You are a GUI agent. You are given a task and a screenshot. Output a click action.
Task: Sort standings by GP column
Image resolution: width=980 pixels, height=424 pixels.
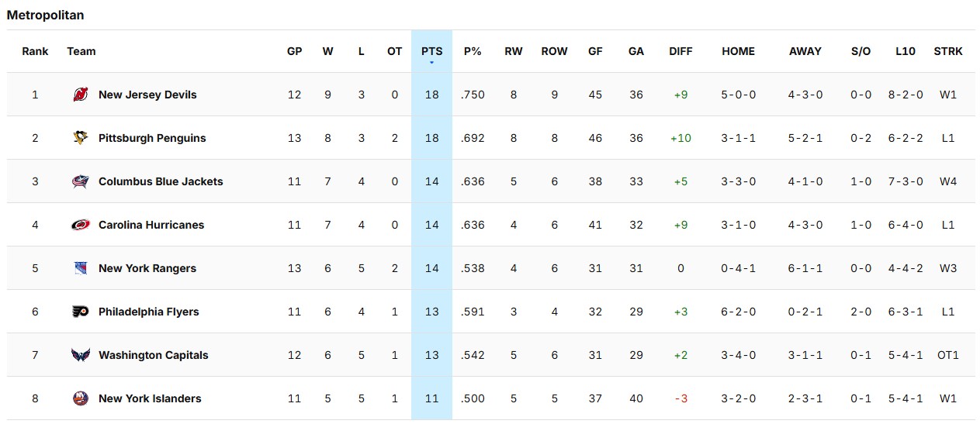pos(294,51)
